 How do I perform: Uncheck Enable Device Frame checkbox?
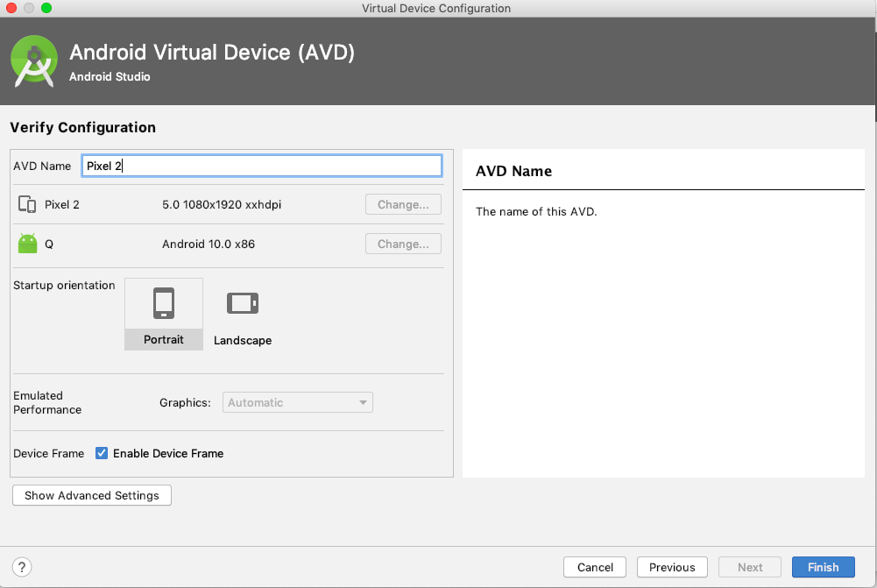click(102, 453)
